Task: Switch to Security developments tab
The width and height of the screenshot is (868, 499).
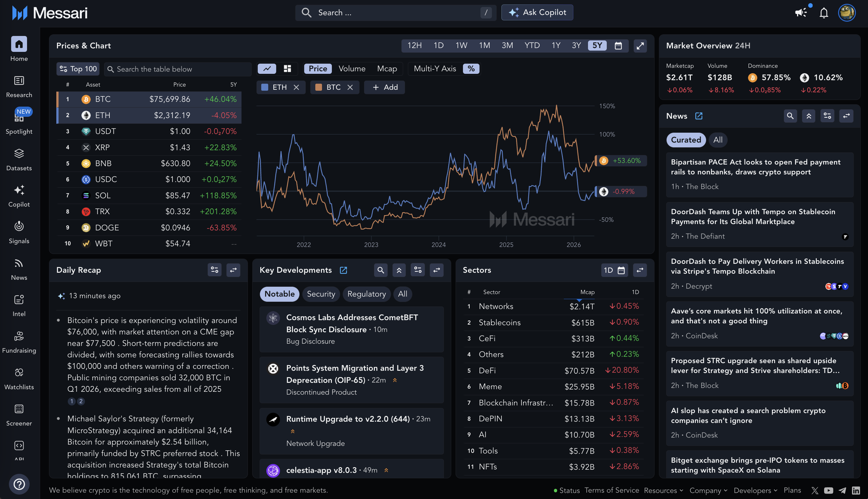Action: coord(321,294)
